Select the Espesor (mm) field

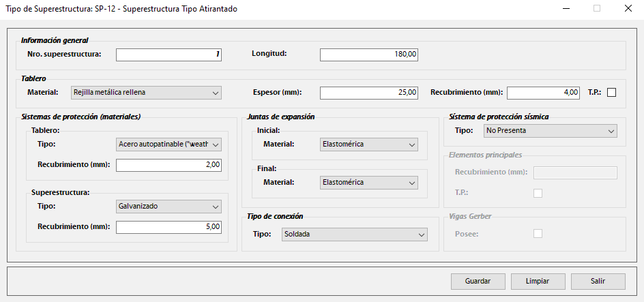tap(368, 93)
